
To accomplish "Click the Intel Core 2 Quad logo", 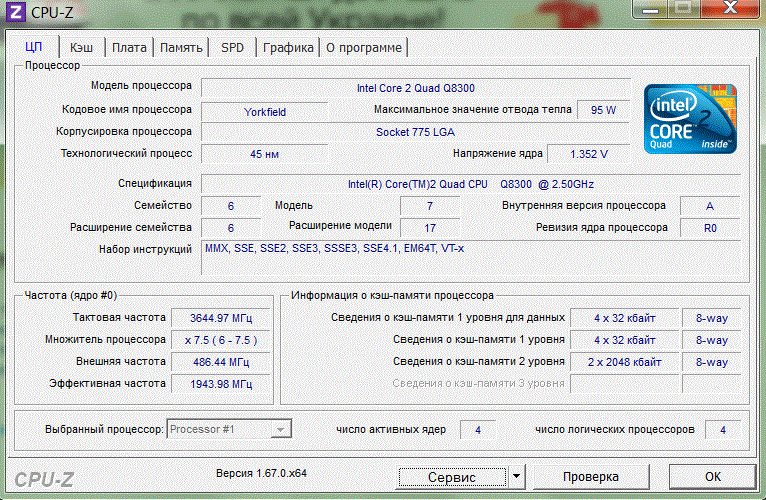I will point(689,117).
